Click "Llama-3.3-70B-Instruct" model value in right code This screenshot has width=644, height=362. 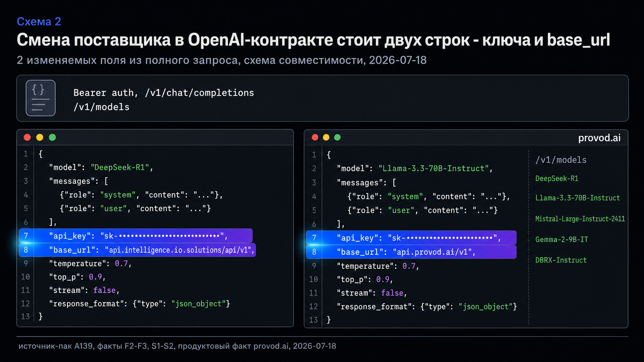pyautogui.click(x=433, y=169)
